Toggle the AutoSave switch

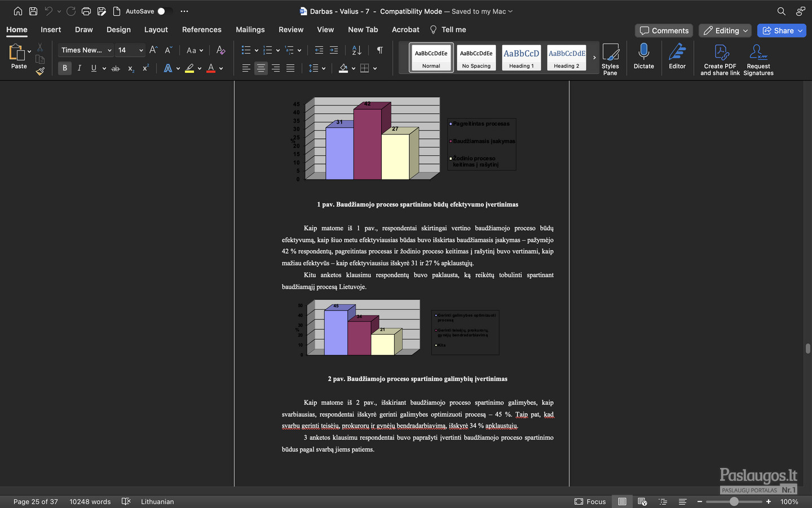(x=164, y=11)
